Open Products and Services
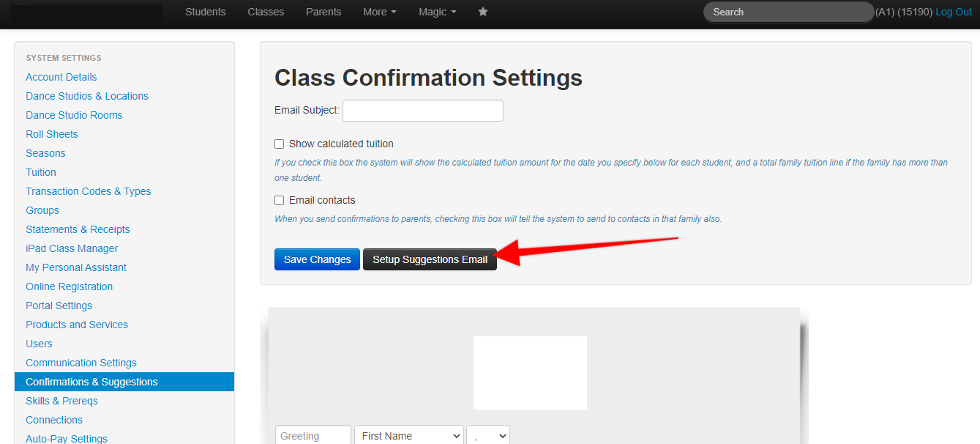980x444 pixels. (x=77, y=325)
